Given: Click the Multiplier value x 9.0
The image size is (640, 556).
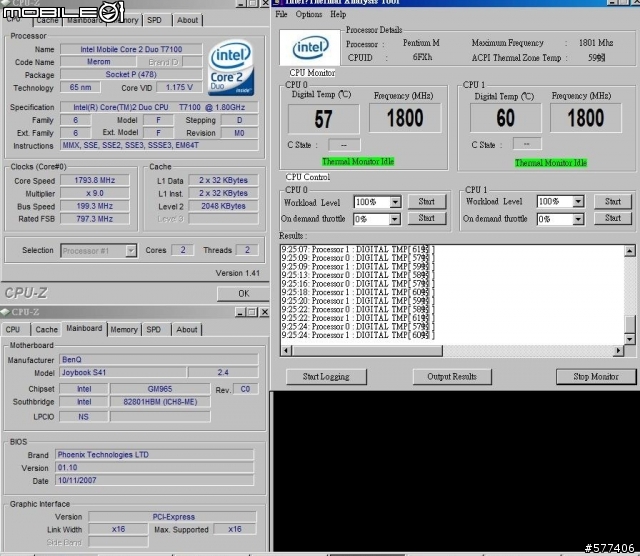Looking at the screenshot, I should pos(95,193).
